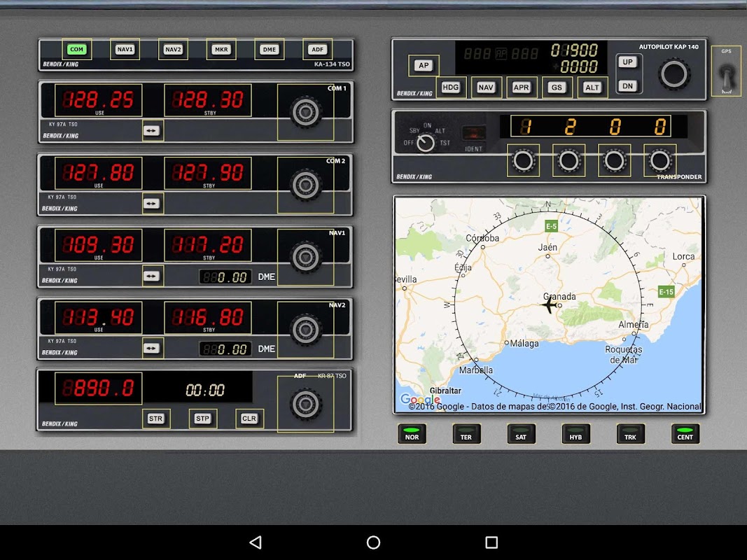This screenshot has height=560, width=747.
Task: Click autopilot altitude display 01900
Action: click(574, 50)
